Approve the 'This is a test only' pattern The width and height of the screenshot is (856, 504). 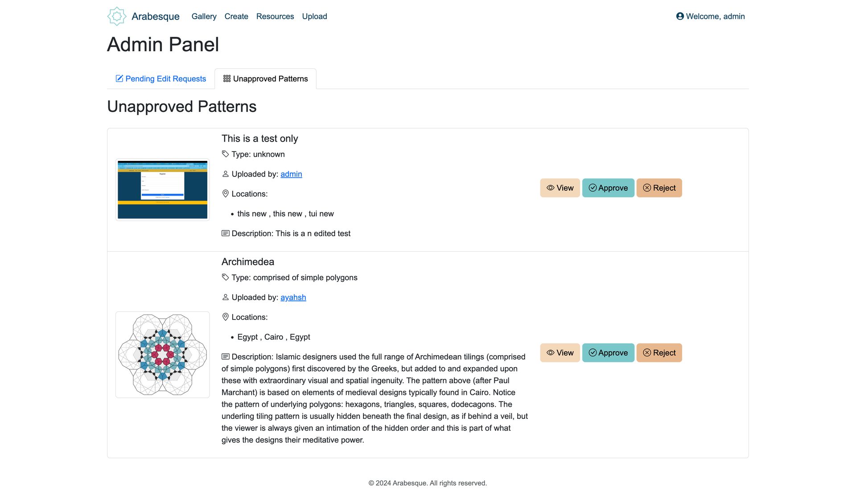(608, 188)
